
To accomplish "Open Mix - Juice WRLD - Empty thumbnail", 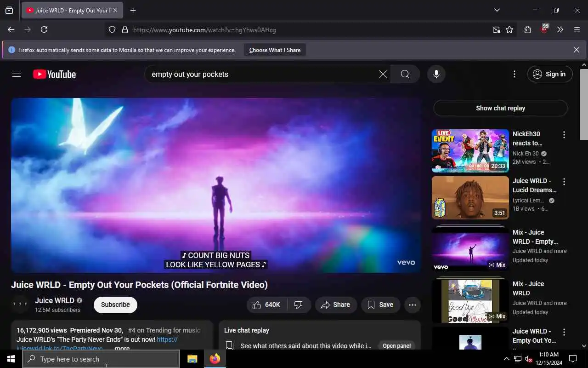I will [470, 248].
